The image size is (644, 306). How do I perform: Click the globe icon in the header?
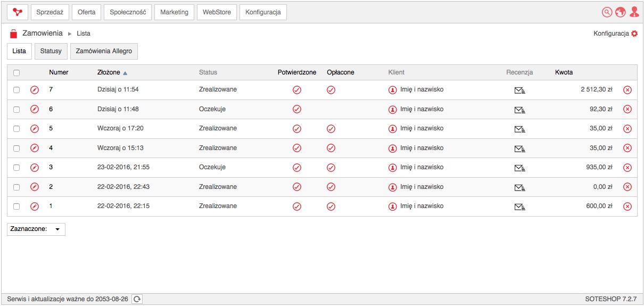[x=620, y=12]
